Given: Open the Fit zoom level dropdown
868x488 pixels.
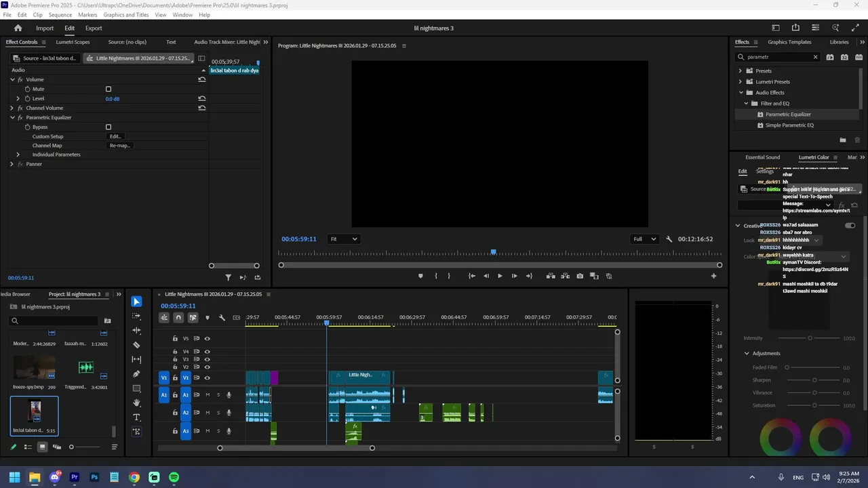Looking at the screenshot, I should (x=344, y=239).
